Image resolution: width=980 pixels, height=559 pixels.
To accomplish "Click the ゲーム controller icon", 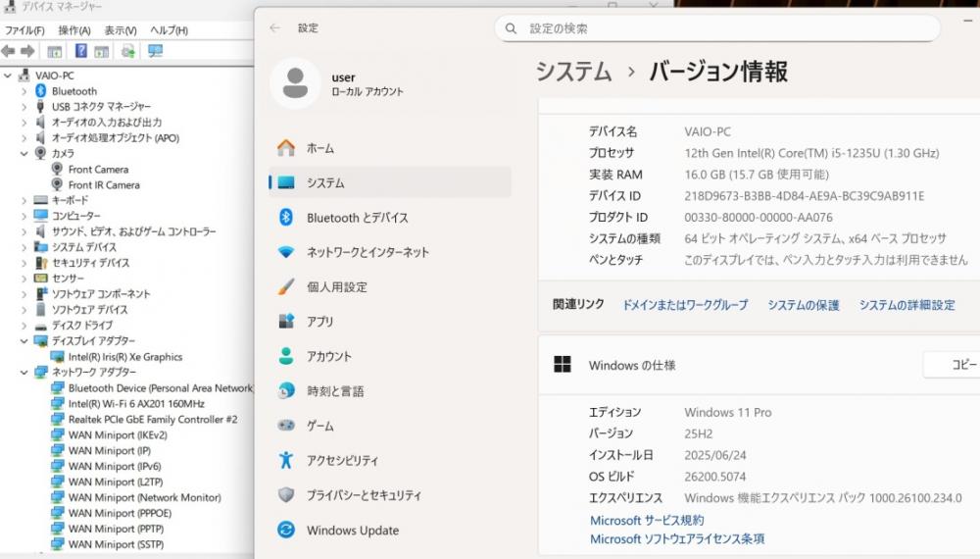I will (286, 426).
